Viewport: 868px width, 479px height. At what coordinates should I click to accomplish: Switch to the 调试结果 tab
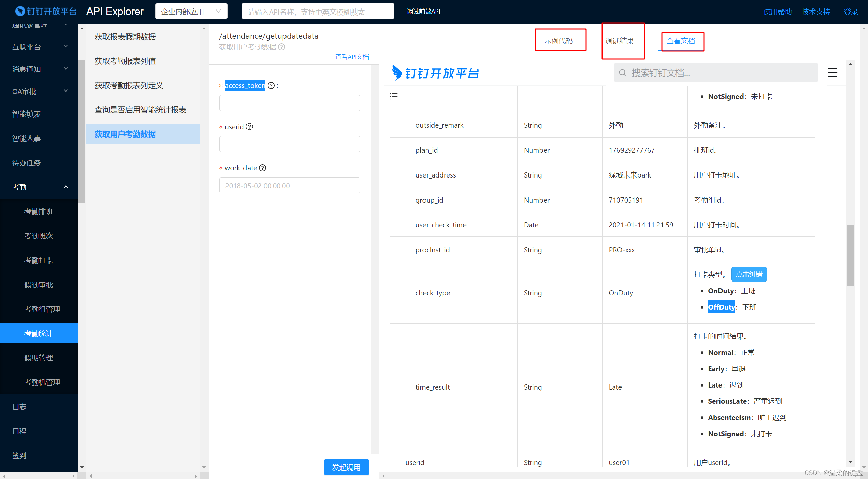(619, 41)
